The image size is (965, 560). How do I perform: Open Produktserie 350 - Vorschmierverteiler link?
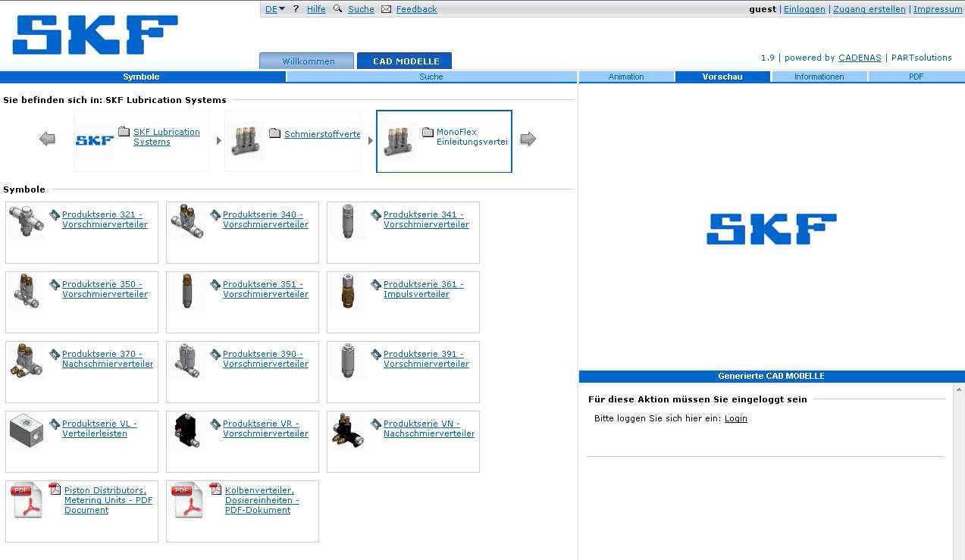coord(105,289)
